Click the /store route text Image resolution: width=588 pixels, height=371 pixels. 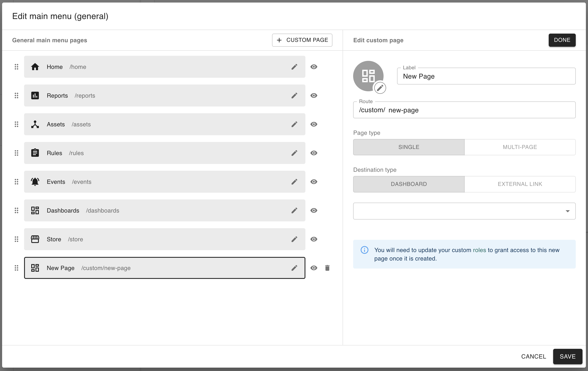click(75, 239)
